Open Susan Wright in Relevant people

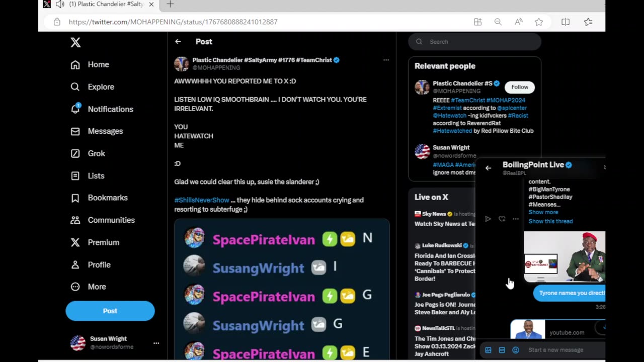click(x=451, y=147)
